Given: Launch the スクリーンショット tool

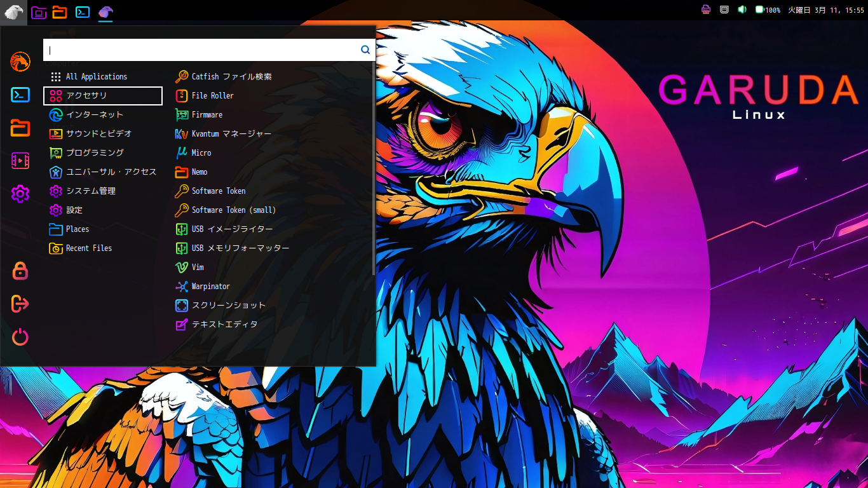Looking at the screenshot, I should pos(271,305).
